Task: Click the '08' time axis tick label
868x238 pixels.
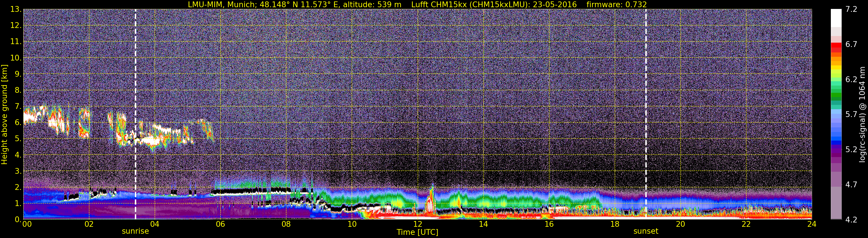Action: (286, 224)
